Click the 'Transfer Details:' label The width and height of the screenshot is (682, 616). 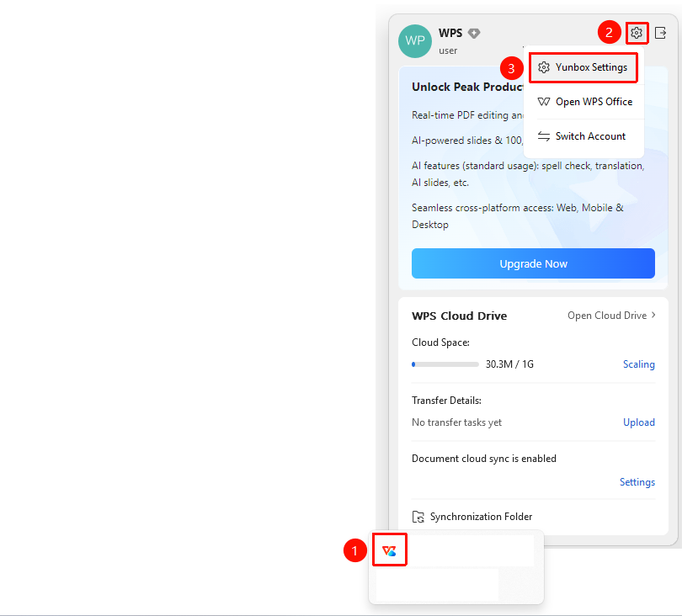click(447, 401)
